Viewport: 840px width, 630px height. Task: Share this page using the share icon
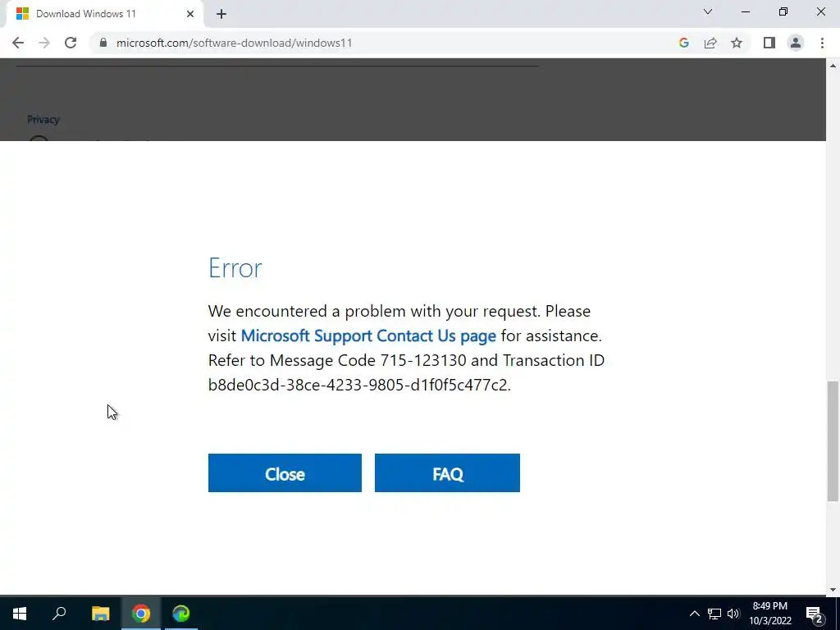(710, 43)
